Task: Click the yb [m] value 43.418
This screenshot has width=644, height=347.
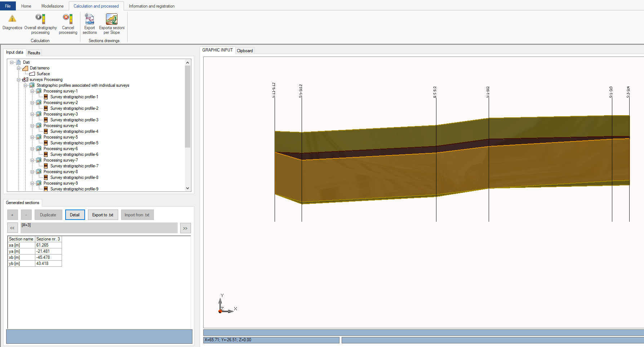Action: click(48, 263)
